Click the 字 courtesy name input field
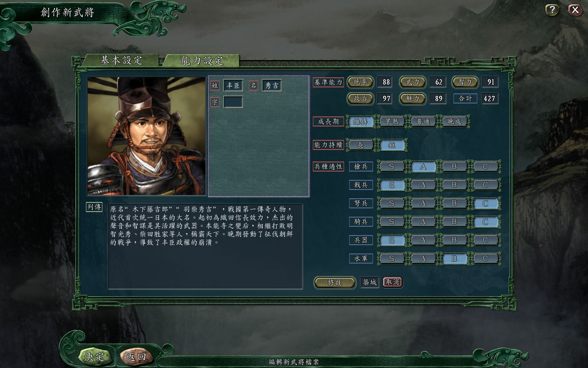The image size is (588, 368). (x=233, y=102)
